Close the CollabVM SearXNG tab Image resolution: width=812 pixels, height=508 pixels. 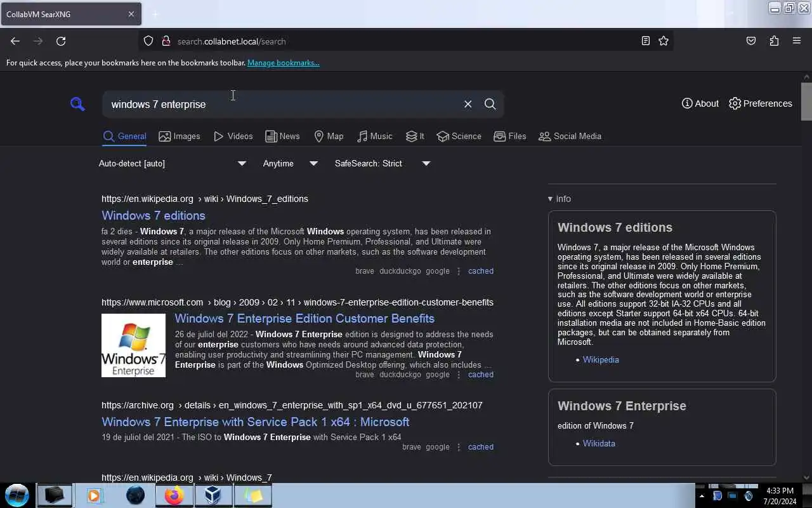[131, 14]
